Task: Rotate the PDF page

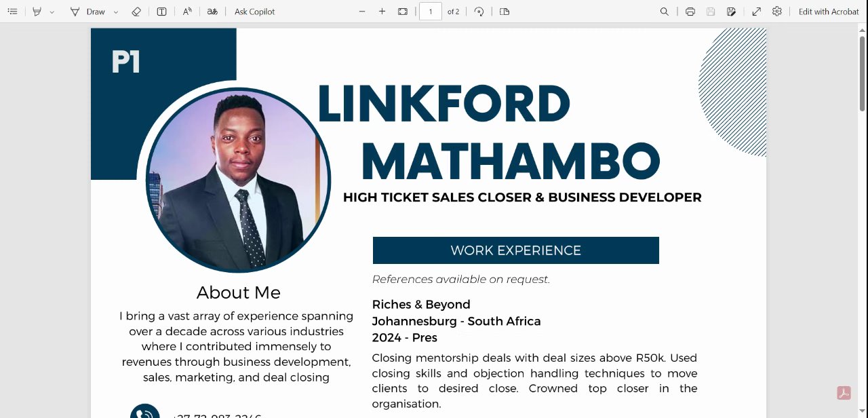Action: pos(479,12)
